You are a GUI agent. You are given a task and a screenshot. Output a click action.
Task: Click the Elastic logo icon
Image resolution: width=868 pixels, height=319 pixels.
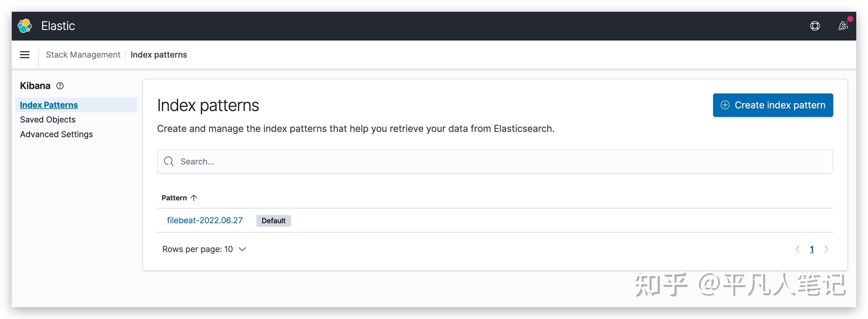25,26
